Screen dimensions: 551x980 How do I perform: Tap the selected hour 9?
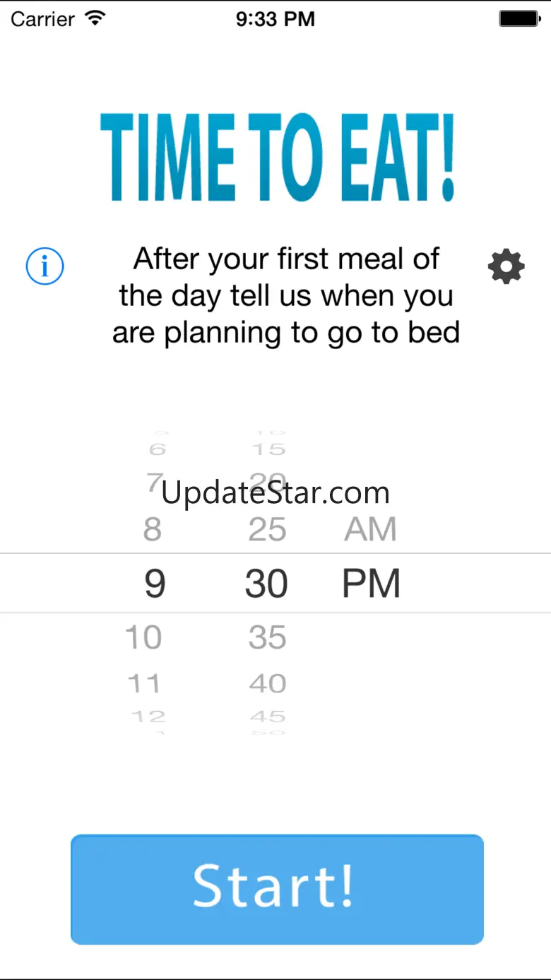(154, 584)
